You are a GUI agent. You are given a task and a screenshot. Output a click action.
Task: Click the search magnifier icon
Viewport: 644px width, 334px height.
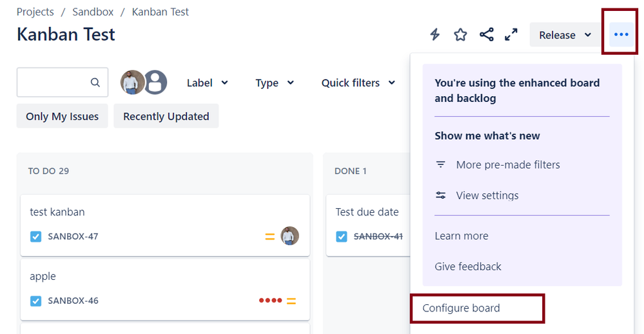click(95, 83)
